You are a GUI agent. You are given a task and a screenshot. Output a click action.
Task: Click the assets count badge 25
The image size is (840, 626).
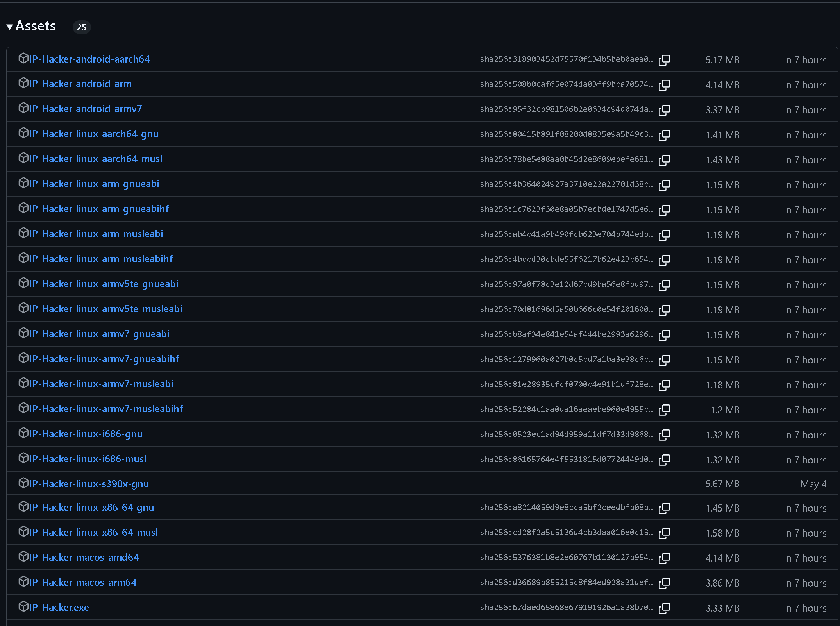click(82, 27)
